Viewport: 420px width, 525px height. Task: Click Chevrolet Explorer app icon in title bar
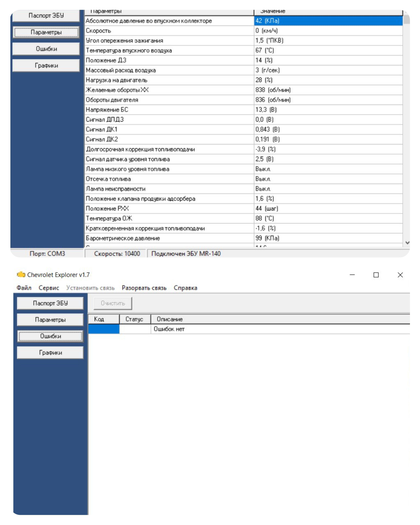coord(21,274)
